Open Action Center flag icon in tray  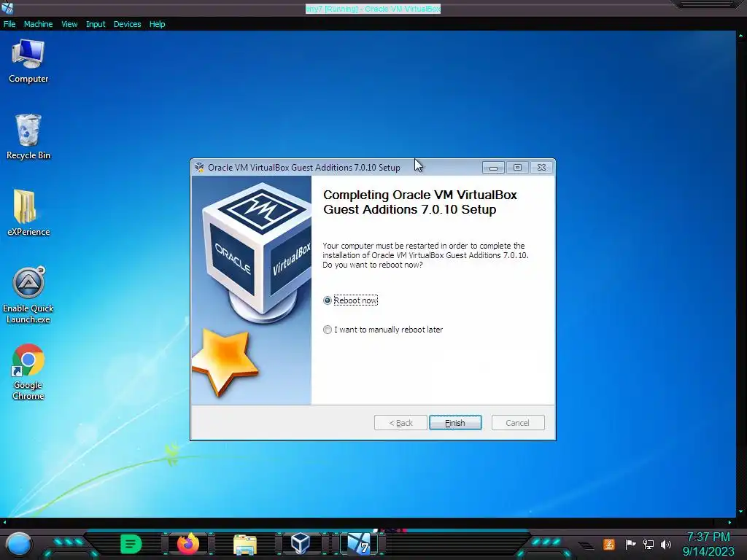tap(630, 544)
